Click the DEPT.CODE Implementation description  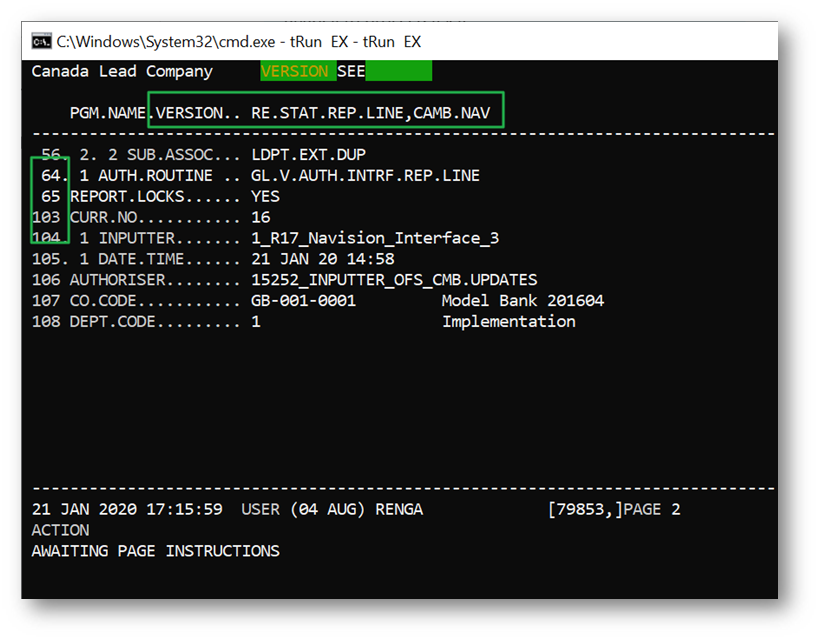pos(508,322)
